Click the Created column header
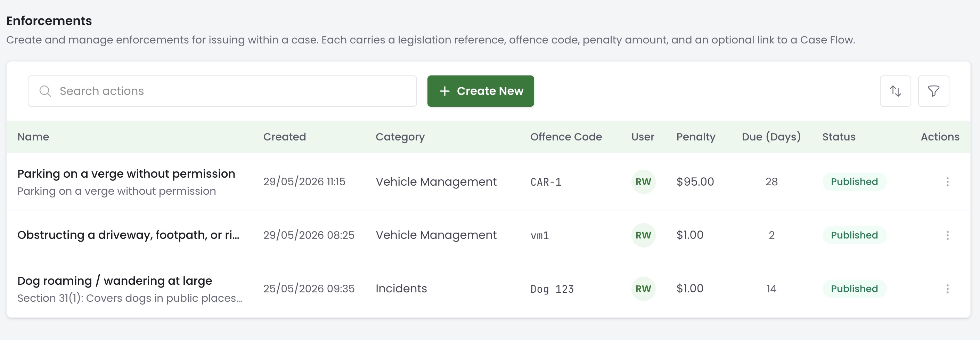Viewport: 980px width, 340px height. point(285,137)
